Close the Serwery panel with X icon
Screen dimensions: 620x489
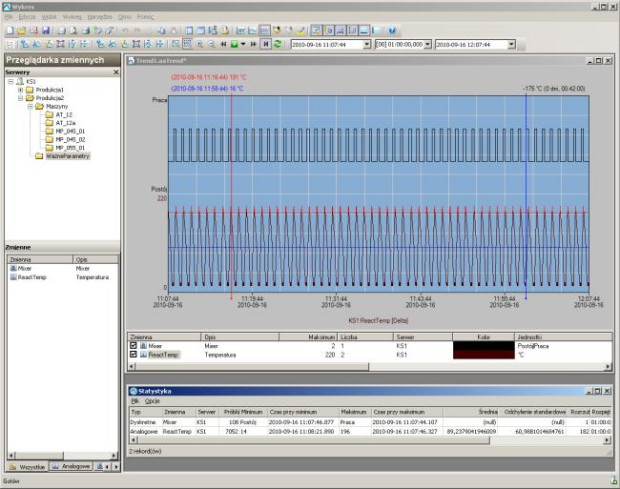pyautogui.click(x=115, y=73)
